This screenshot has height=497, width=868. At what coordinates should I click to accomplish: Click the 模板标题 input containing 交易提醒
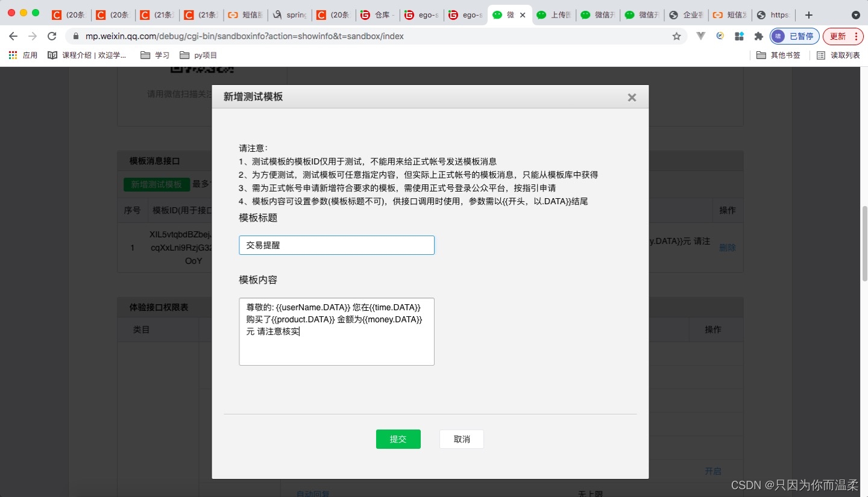336,245
